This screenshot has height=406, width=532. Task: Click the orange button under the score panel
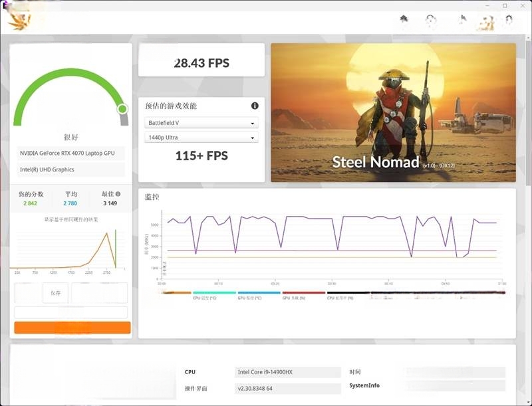pos(72,328)
